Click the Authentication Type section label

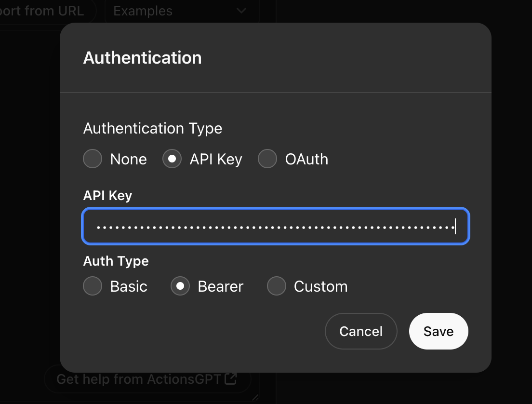click(153, 128)
